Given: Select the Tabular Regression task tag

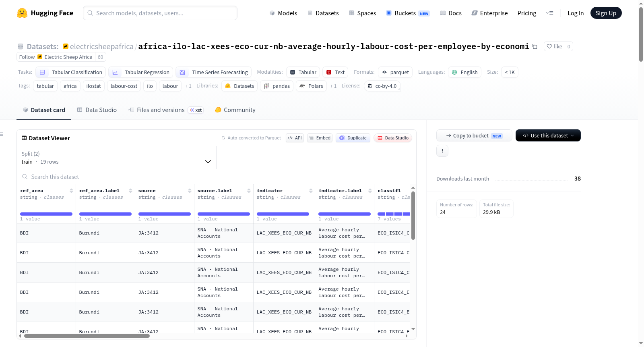Looking at the screenshot, I should pyautogui.click(x=140, y=72).
